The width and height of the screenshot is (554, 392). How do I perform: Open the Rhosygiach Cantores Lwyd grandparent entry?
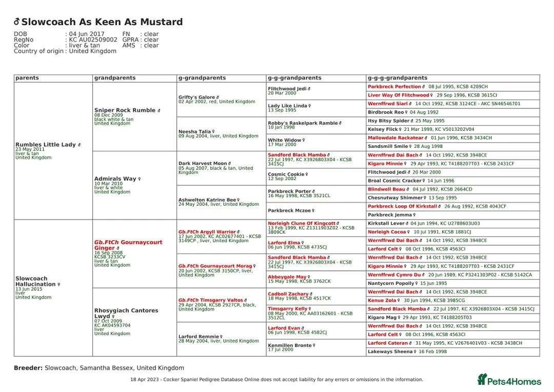click(x=126, y=313)
